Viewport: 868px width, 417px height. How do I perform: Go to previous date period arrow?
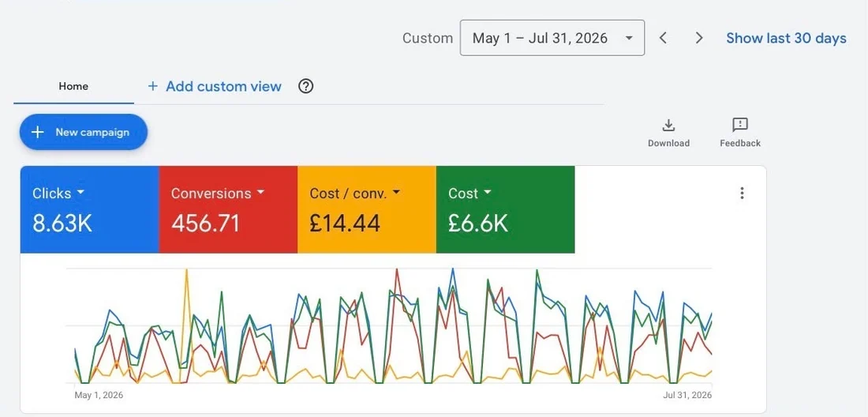pos(663,38)
